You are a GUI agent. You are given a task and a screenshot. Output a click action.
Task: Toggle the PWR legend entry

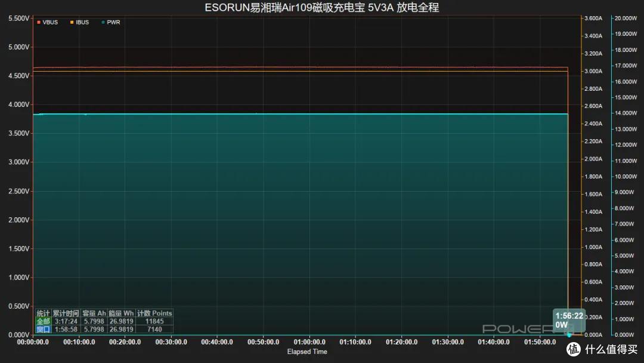[111, 22]
